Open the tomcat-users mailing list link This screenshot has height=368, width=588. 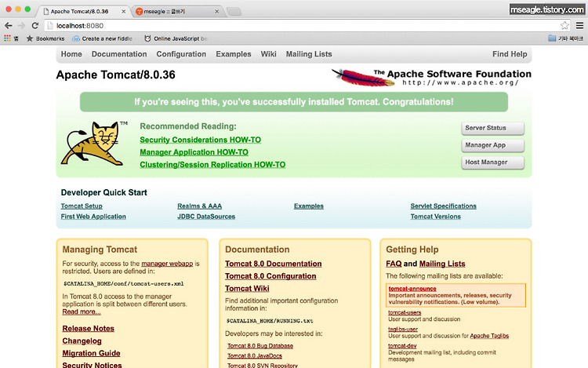(405, 312)
